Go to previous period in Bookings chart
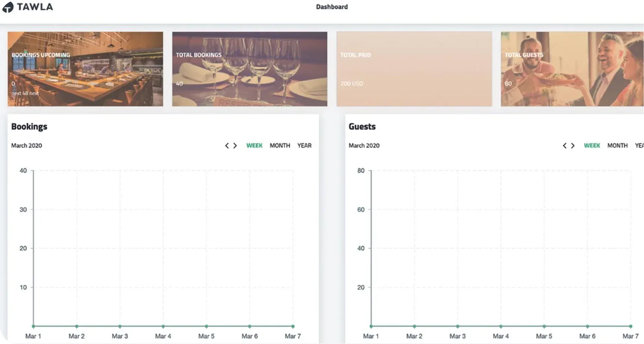 pos(227,146)
